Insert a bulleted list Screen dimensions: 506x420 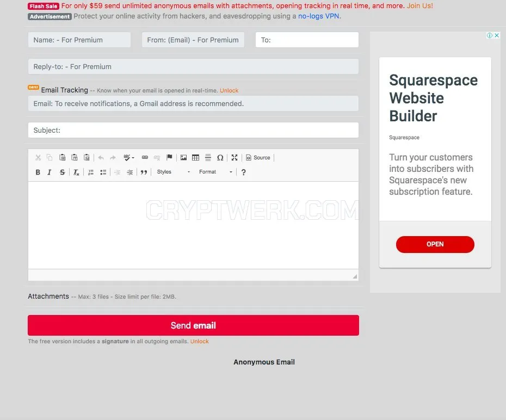click(x=103, y=172)
